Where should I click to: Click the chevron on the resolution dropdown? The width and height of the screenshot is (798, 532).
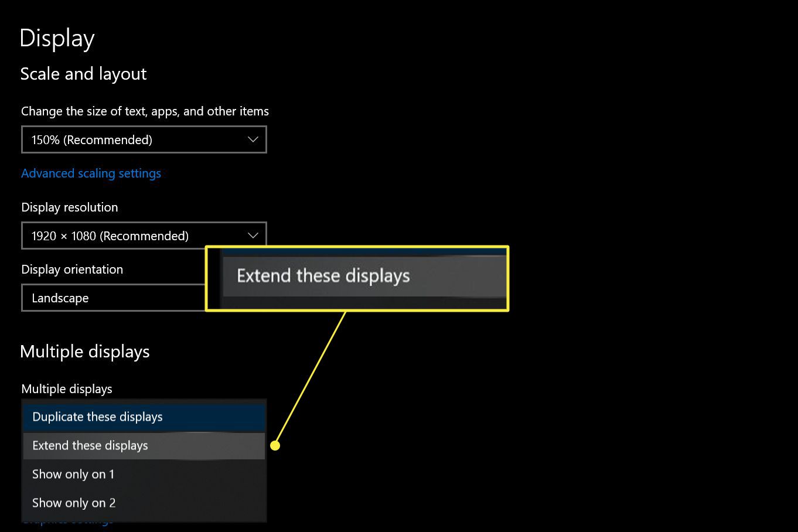[x=253, y=236]
